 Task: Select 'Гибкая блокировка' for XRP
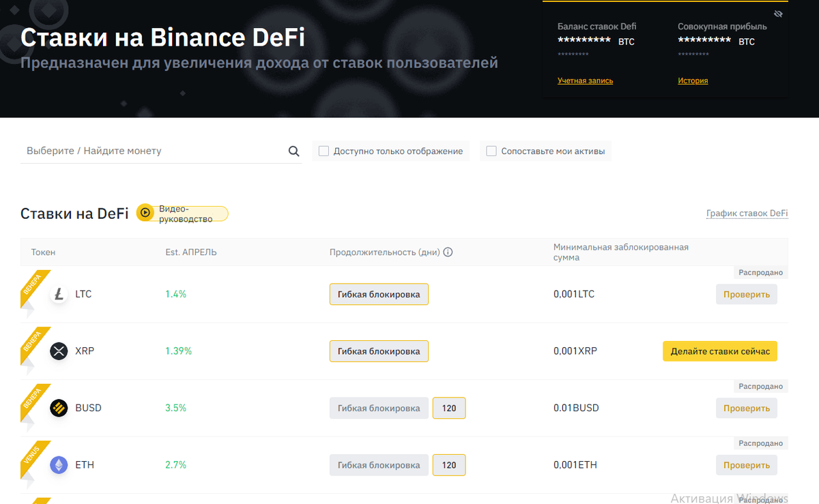tap(379, 351)
